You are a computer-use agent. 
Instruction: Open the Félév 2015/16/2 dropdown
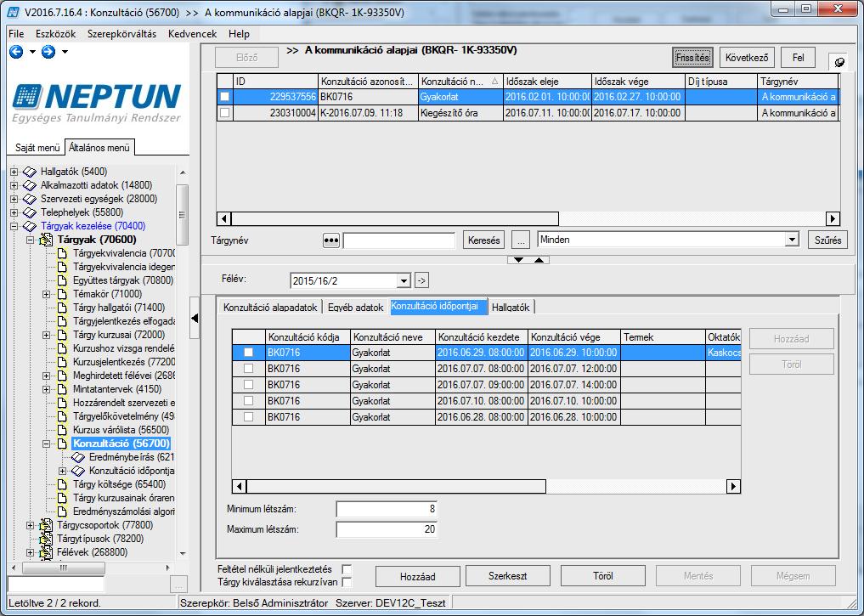pyautogui.click(x=404, y=281)
